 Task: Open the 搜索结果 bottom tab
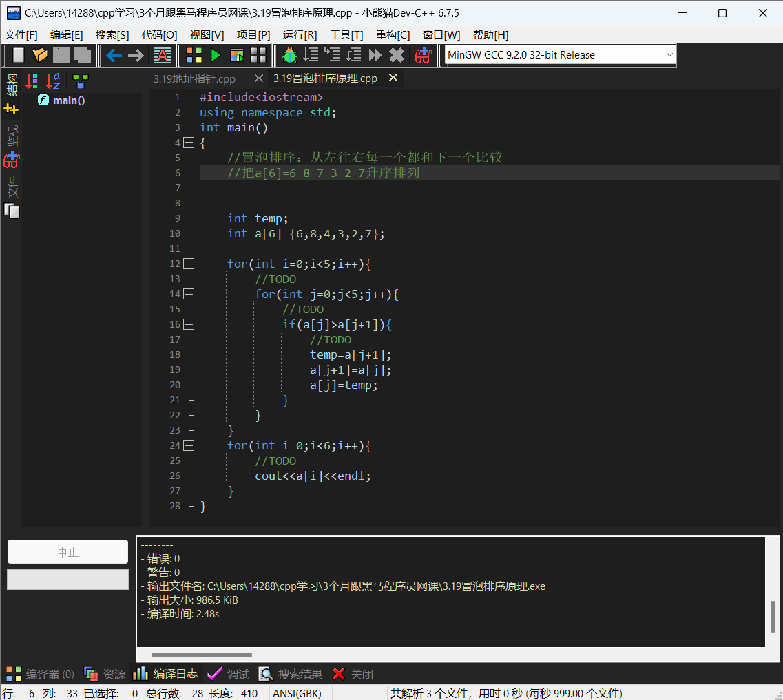(x=290, y=674)
